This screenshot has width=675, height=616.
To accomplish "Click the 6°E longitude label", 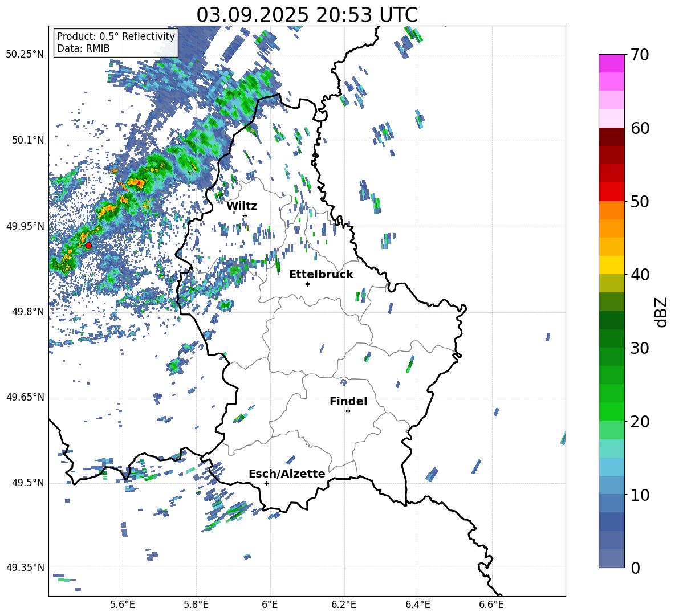I will (x=270, y=605).
